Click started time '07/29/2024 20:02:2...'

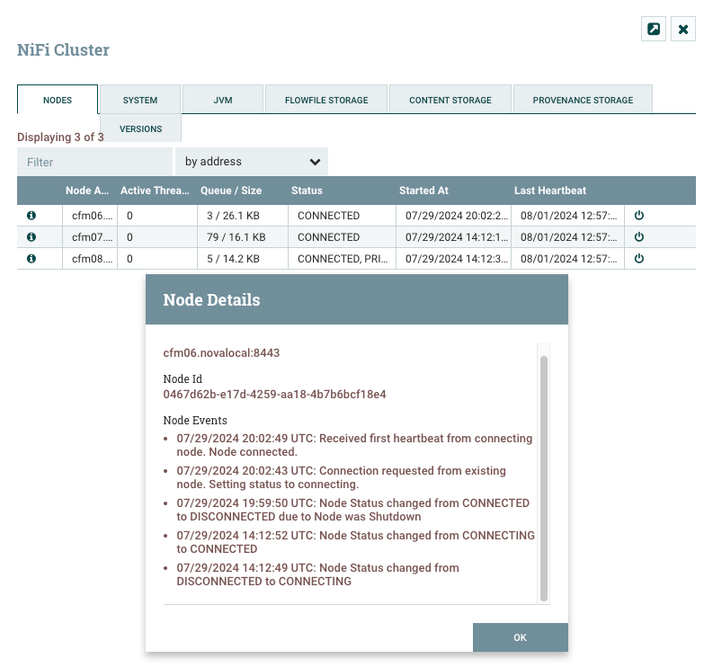(456, 216)
